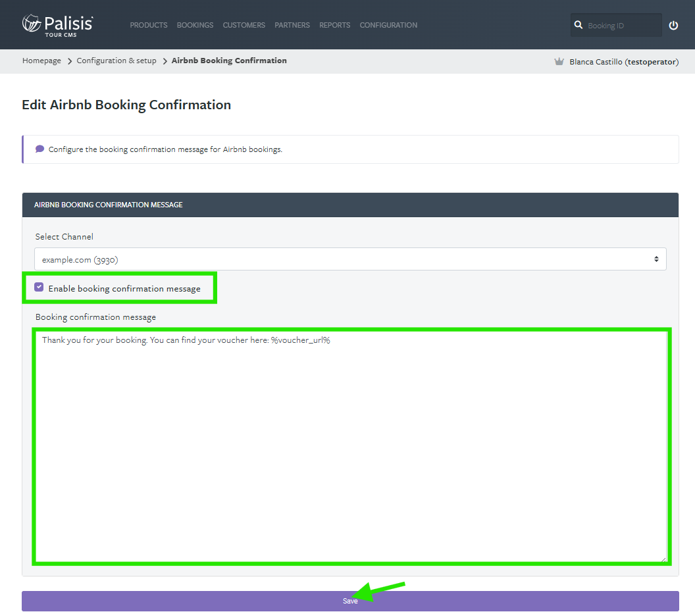Click the search magnifier icon

pyautogui.click(x=579, y=25)
